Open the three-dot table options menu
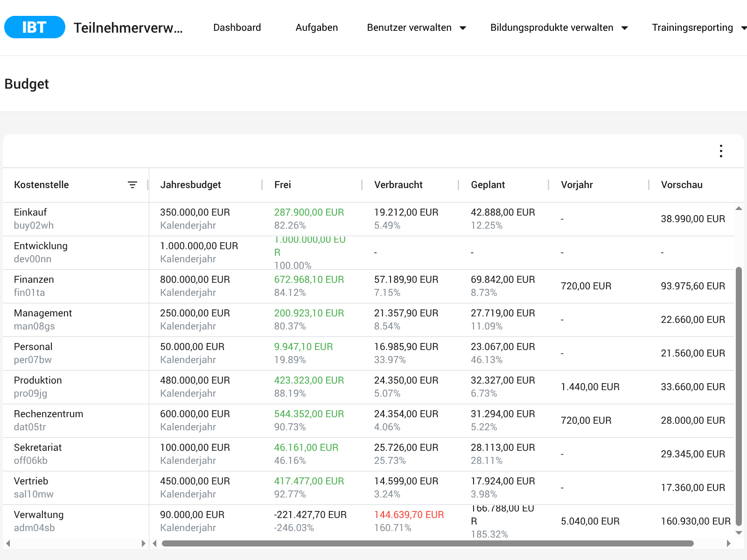747x560 pixels. (721, 151)
